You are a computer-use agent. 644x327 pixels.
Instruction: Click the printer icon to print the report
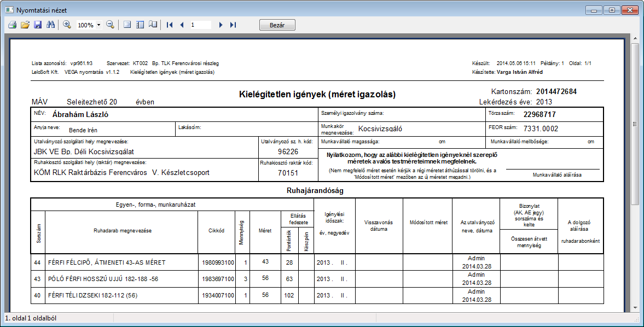13,25
